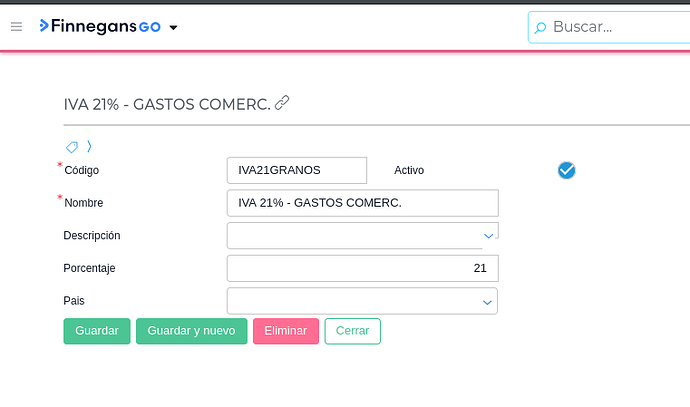Screen dimensions: 690x407
Task: Click the tag icon above Código
Action: [x=72, y=147]
